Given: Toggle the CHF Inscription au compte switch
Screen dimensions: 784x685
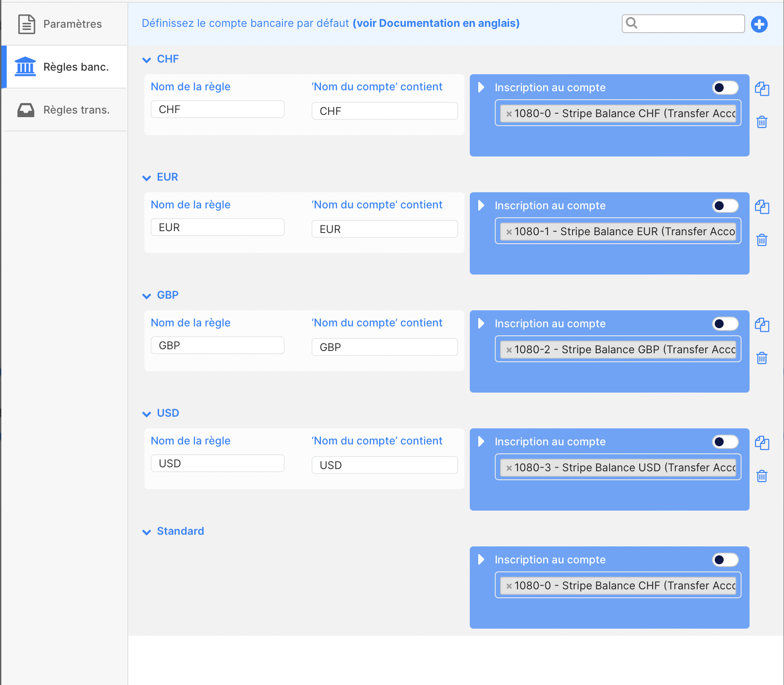Looking at the screenshot, I should [725, 88].
